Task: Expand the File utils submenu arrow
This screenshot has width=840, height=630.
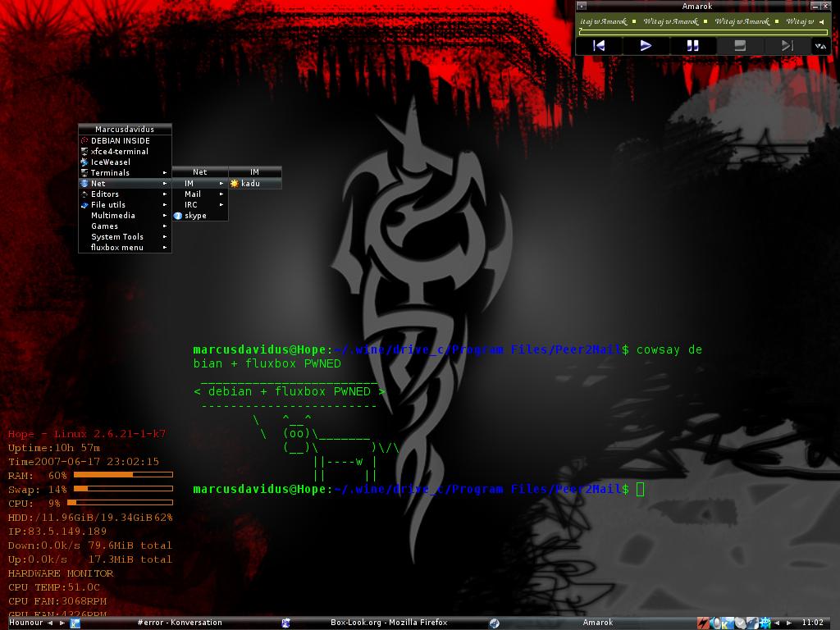Action: 165,204
